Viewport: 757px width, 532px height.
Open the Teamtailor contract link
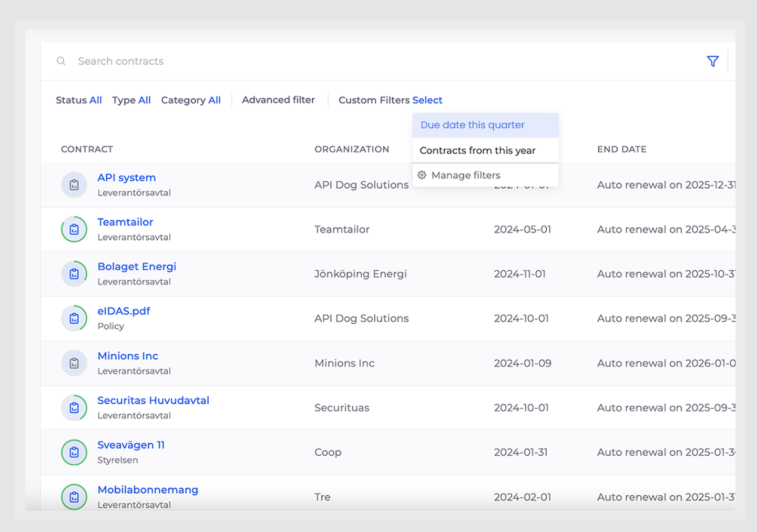tap(125, 222)
